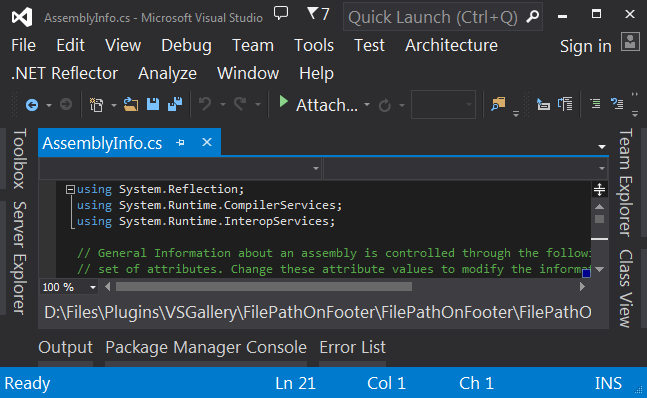Click inside the Quick Launch search box
Viewport: 647px width, 398px height.
pos(436,17)
